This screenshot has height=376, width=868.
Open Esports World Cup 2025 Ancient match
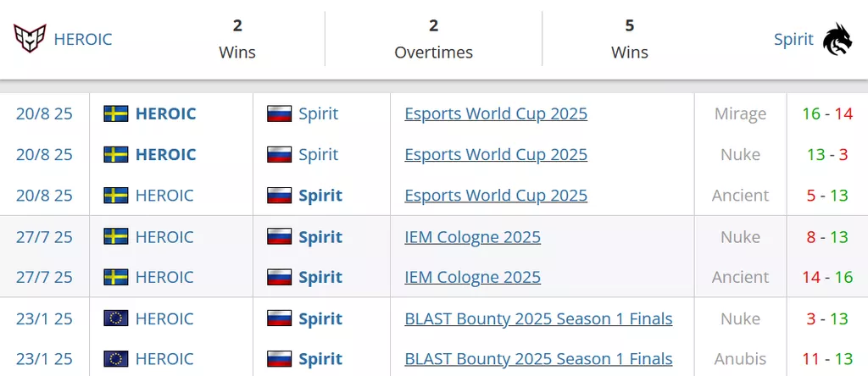pyautogui.click(x=496, y=196)
